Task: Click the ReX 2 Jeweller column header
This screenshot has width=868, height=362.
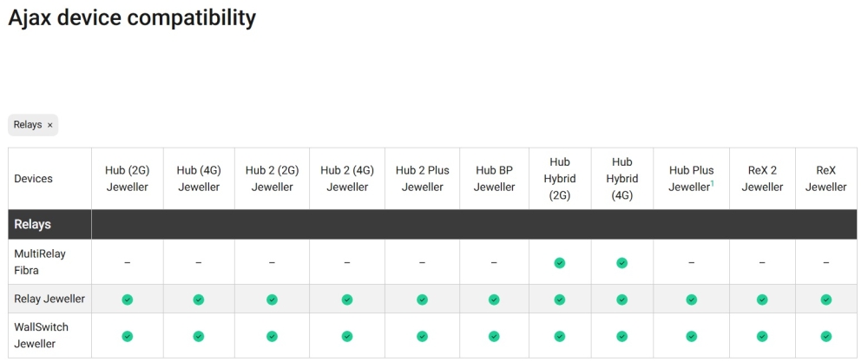Action: pos(762,179)
